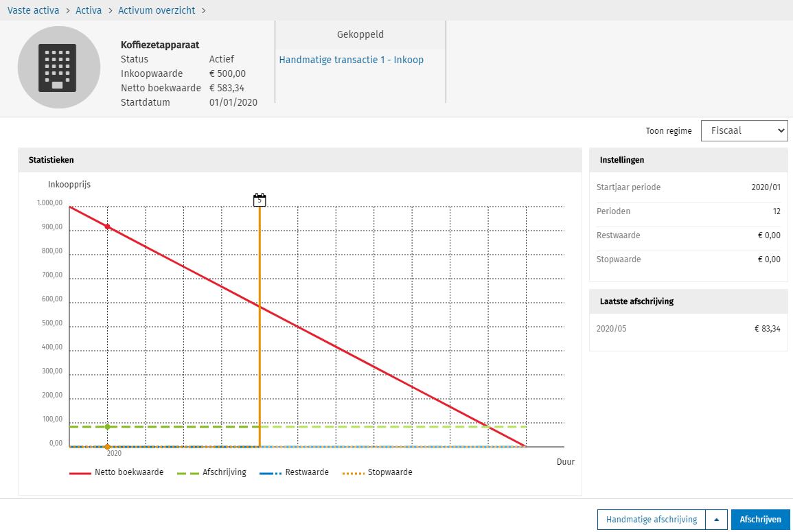Viewport: 793px width, 532px height.
Task: Click the Afschrijven button
Action: [x=760, y=520]
